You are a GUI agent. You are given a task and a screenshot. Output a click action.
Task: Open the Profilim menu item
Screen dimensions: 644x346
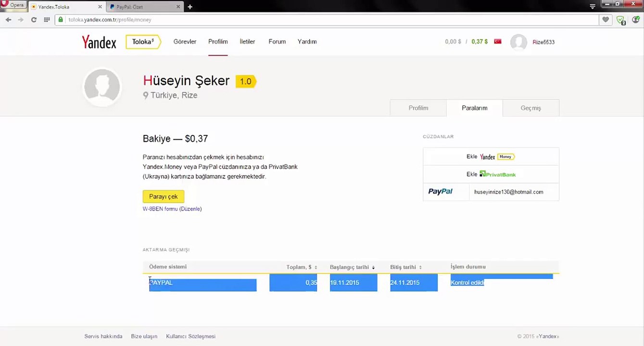218,41
